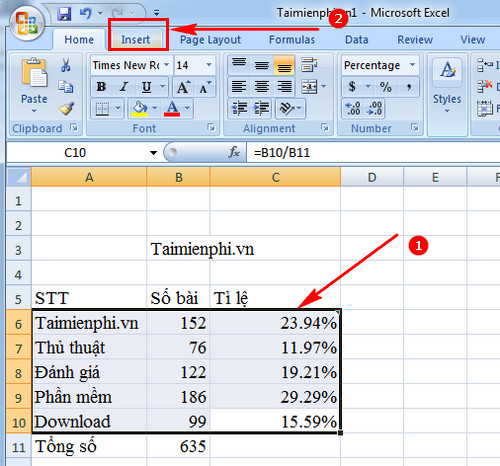Screen dimensions: 500x466
Task: Copy the selected cells
Action: click(x=65, y=87)
